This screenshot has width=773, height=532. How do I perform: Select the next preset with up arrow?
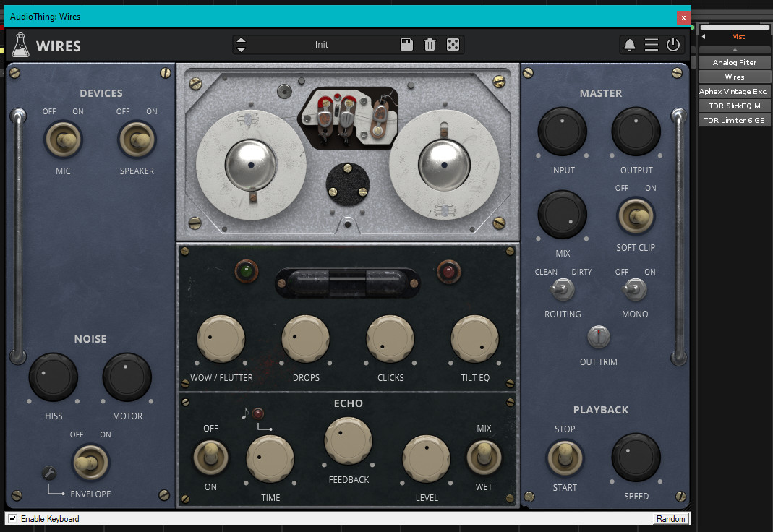point(241,40)
